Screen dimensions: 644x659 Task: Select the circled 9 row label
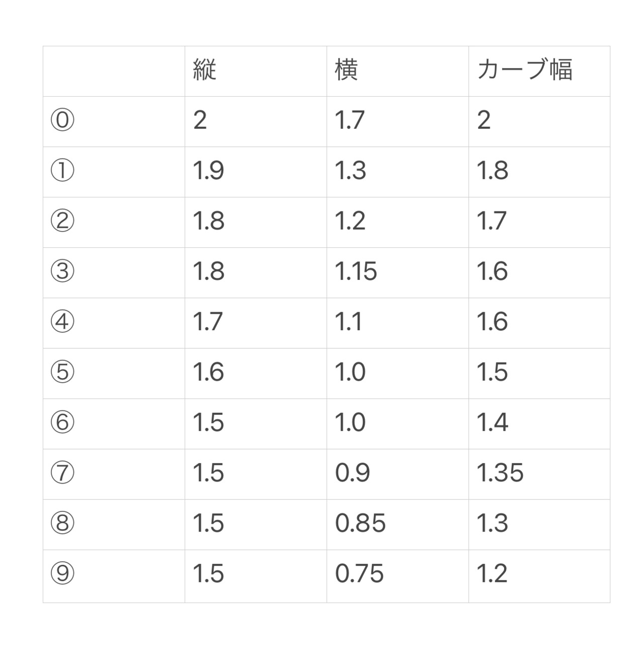tap(62, 573)
